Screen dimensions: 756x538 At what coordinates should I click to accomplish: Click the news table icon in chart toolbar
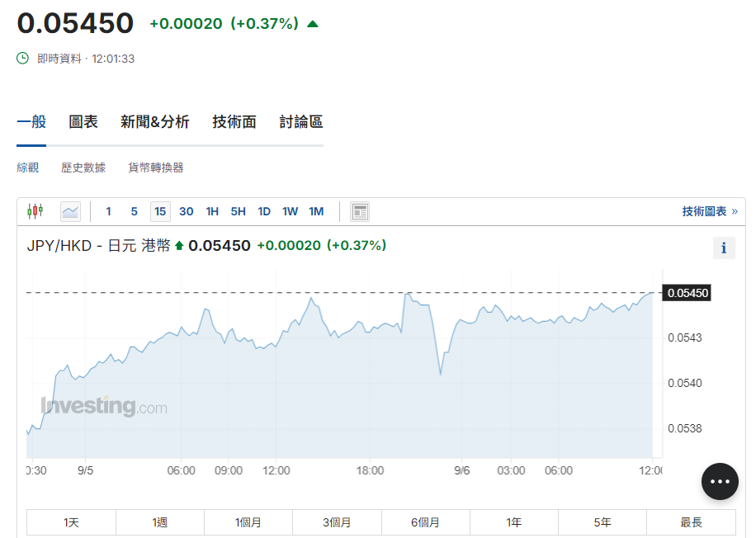click(359, 211)
